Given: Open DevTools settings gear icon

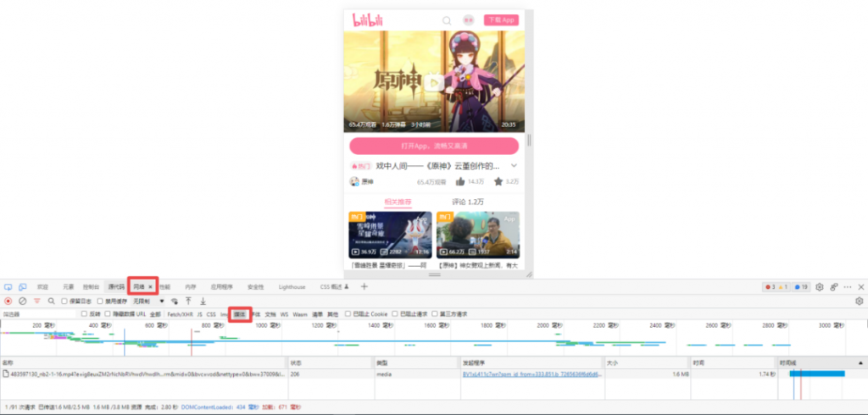Looking at the screenshot, I should (x=820, y=287).
